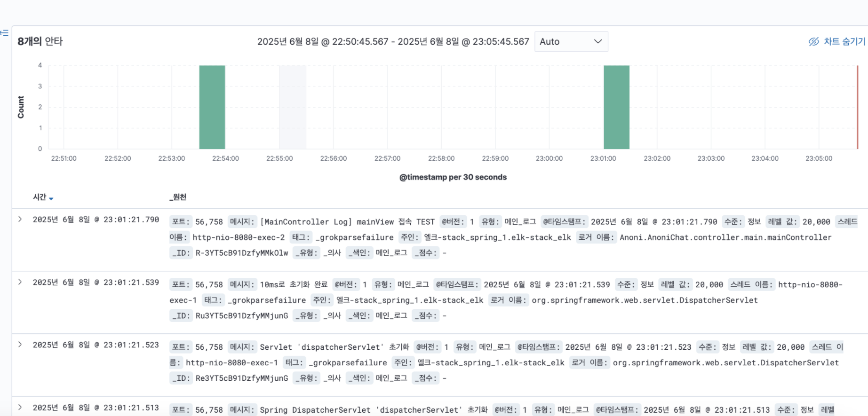Screen dimensions: 868x416
Task: Click the 22:54:00 x-axis tick label
Action: [225, 158]
